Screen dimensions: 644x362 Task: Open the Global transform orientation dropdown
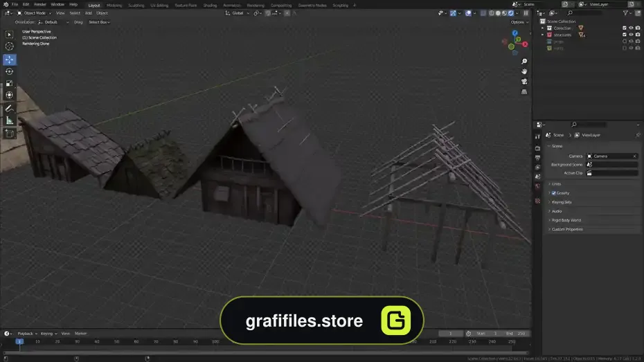click(238, 13)
